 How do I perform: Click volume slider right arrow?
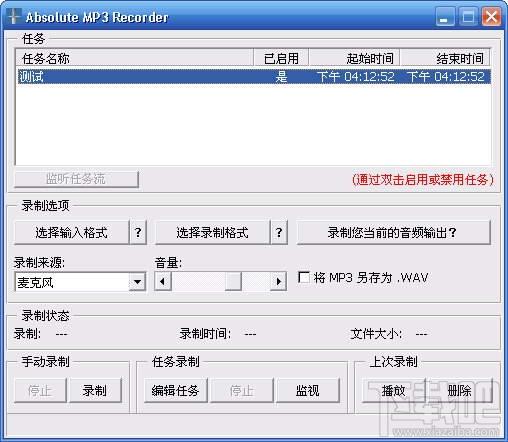pos(278,281)
